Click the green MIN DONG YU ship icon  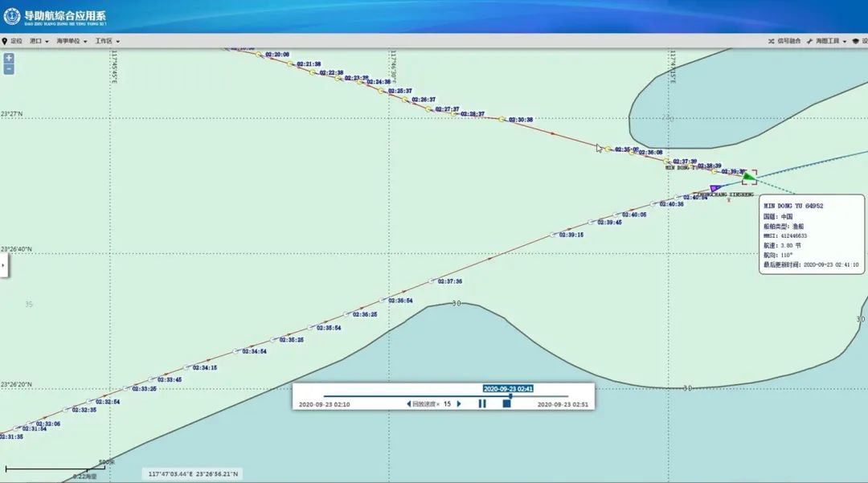(748, 177)
